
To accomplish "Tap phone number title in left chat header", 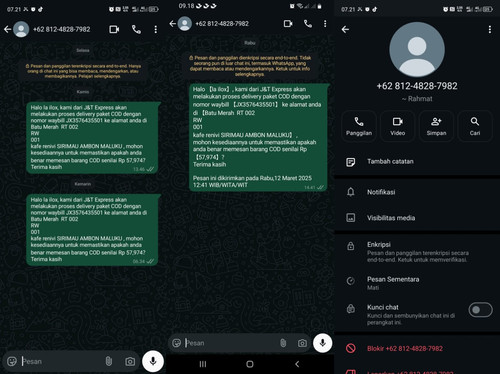I will [x=62, y=29].
